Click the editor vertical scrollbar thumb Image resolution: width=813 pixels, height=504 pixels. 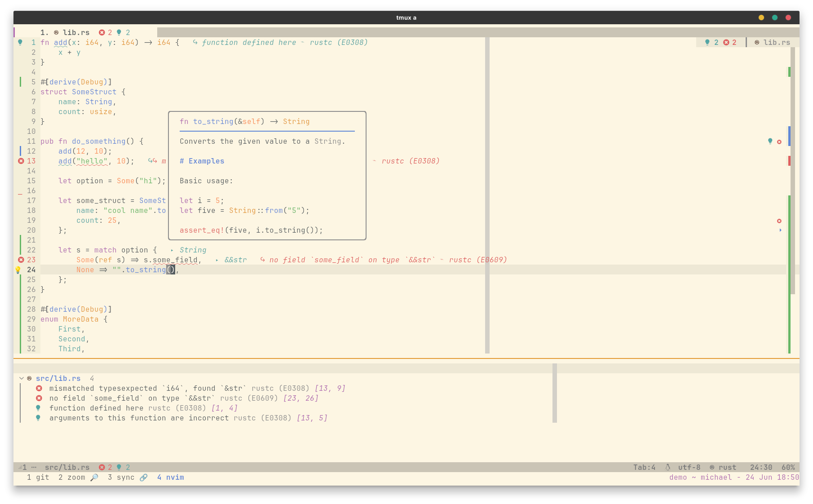[x=793, y=171]
